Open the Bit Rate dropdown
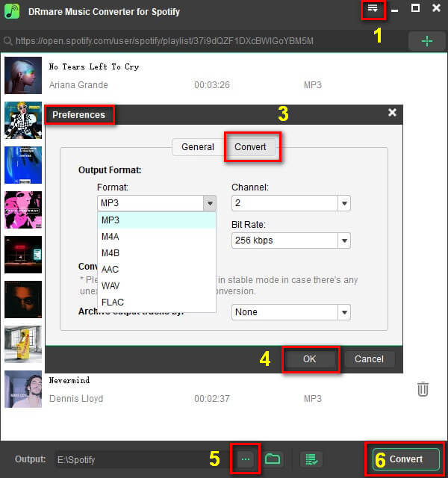This screenshot has height=478, width=448. tap(291, 240)
